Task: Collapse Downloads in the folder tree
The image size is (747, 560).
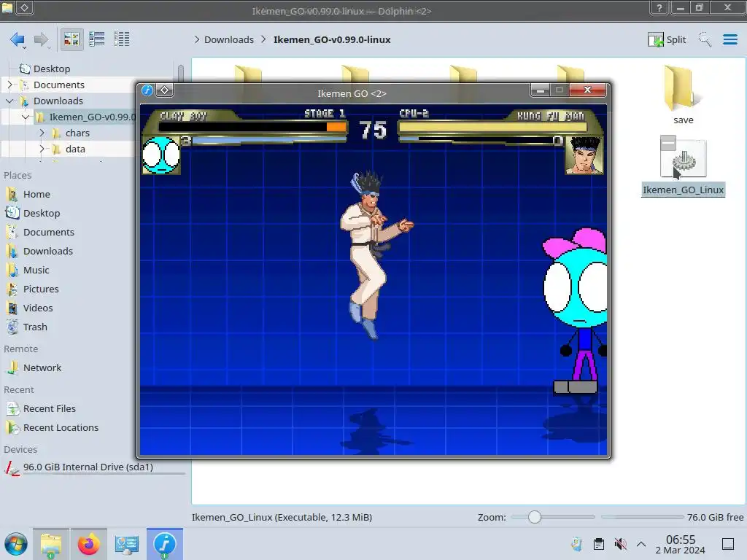Action: coord(9,101)
